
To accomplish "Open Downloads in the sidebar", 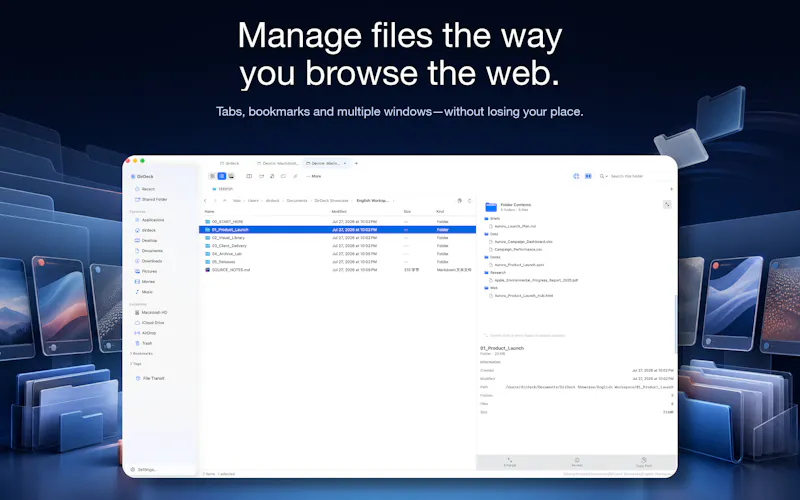I will tap(148, 261).
